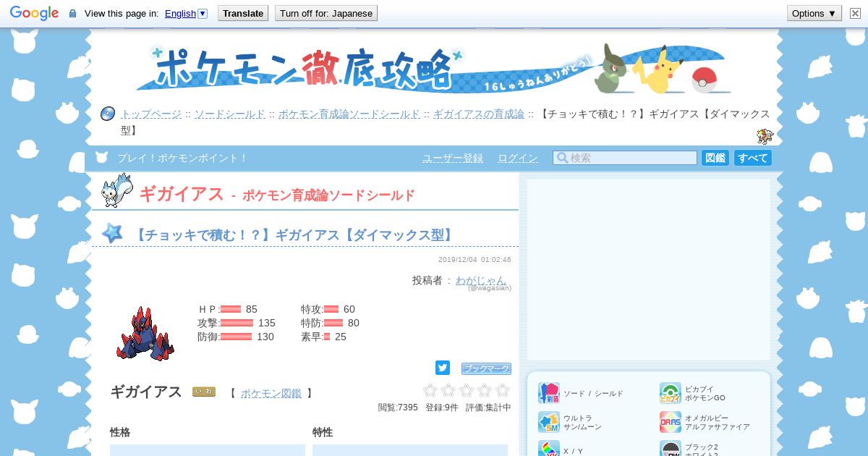Image resolution: width=868 pixels, height=456 pixels.
Task: Click the 攻撃 stat bar
Action: point(237,323)
